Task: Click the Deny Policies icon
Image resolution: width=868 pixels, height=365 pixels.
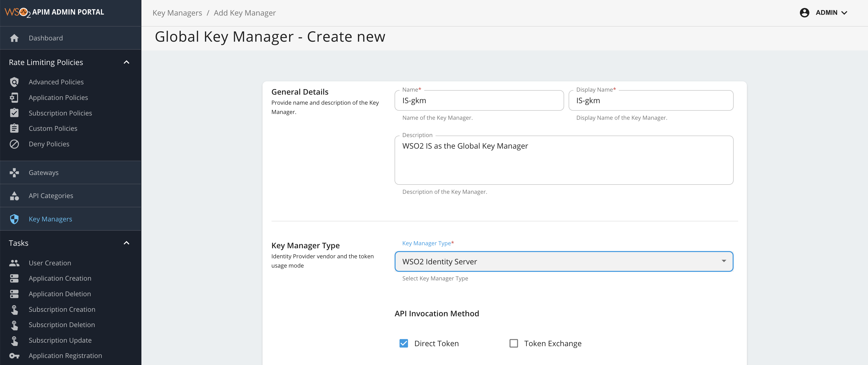Action: coord(14,144)
